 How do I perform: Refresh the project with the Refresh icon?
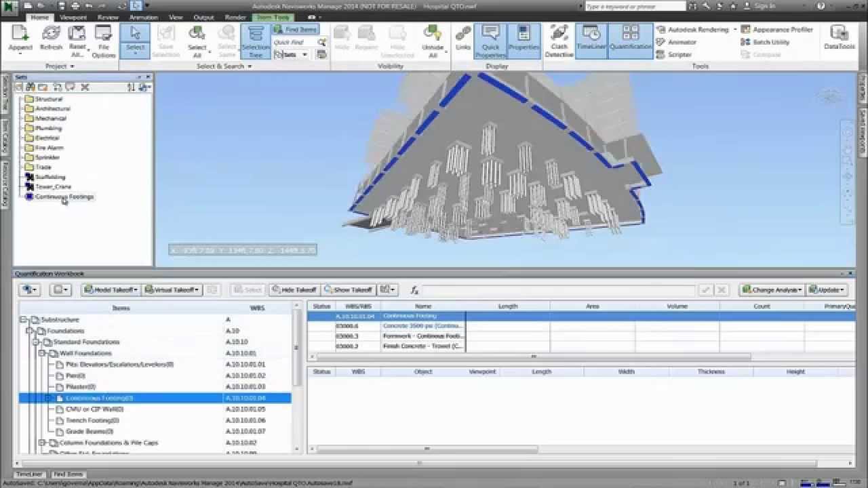pyautogui.click(x=51, y=39)
